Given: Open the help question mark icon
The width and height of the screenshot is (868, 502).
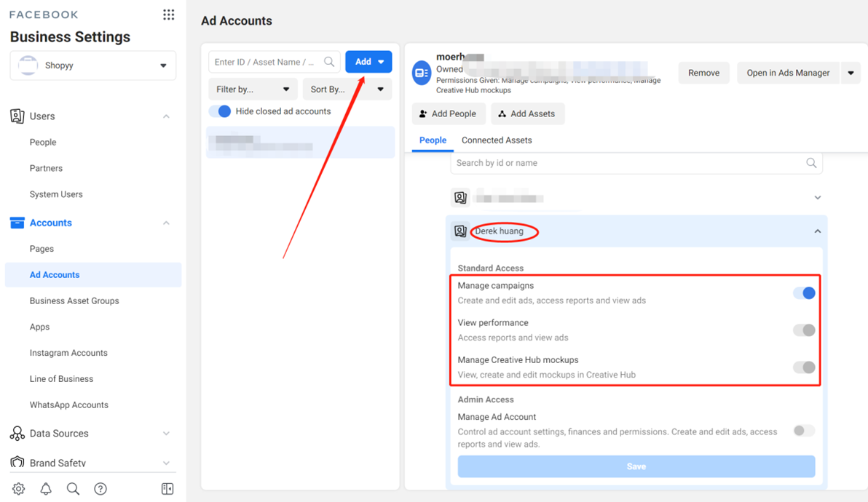Looking at the screenshot, I should [100, 489].
